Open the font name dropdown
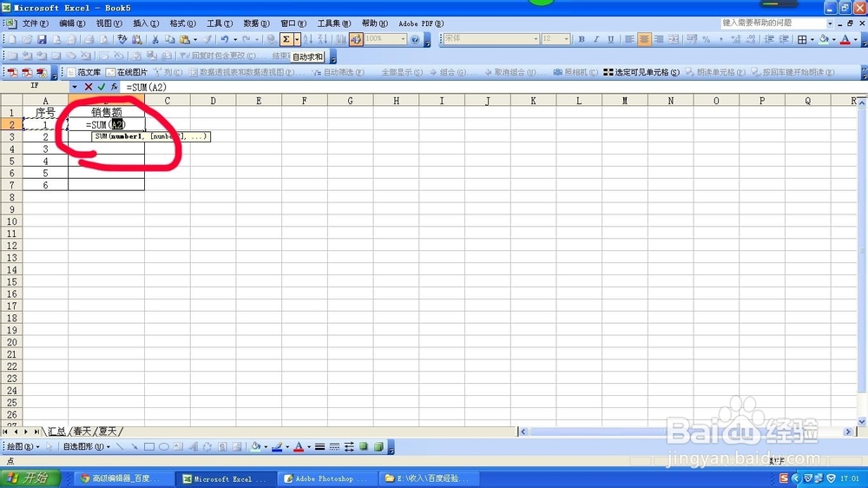 536,39
